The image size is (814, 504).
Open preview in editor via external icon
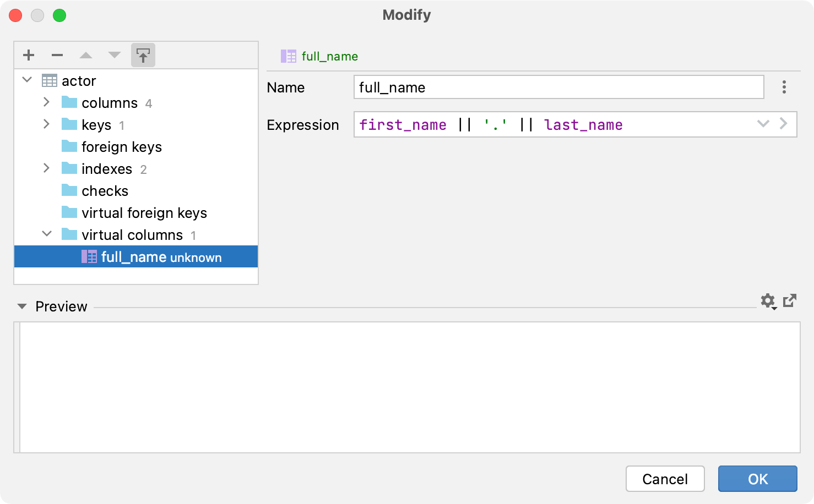pos(790,301)
